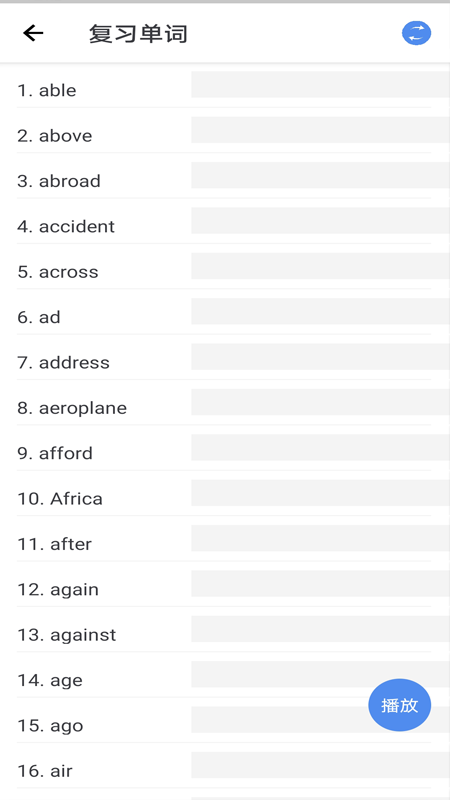This screenshot has height=800, width=450.
Task: Reveal the hidden meaning for above
Action: click(320, 130)
